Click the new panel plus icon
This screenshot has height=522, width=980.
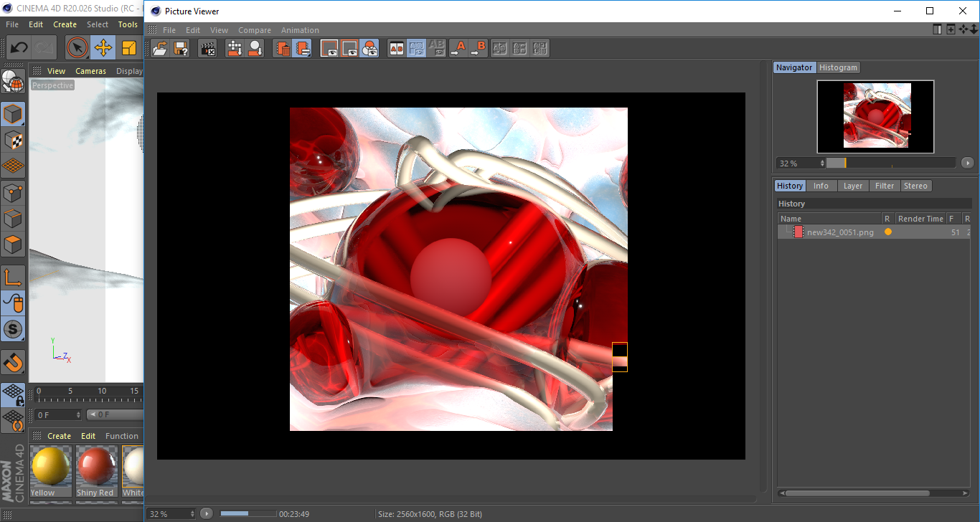[951, 29]
